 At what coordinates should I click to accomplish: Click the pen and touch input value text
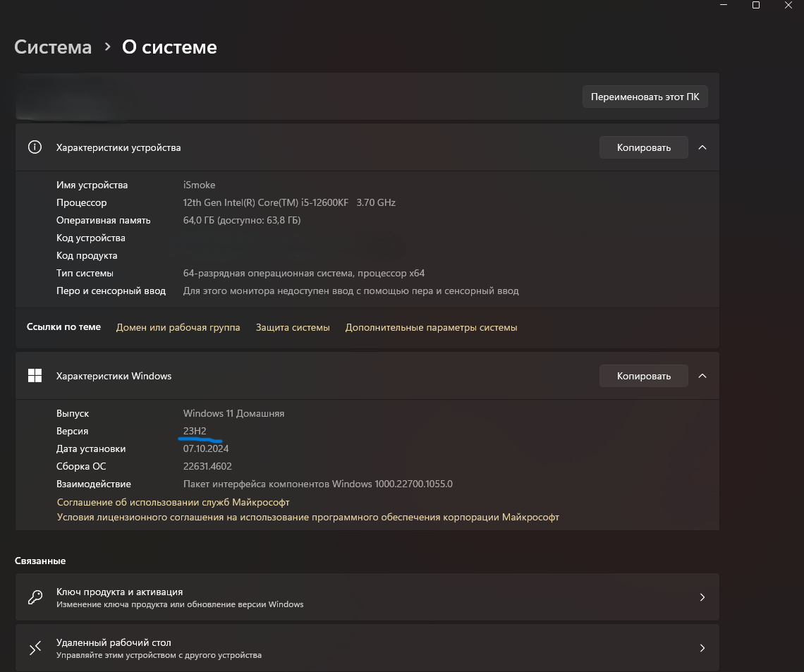point(351,291)
